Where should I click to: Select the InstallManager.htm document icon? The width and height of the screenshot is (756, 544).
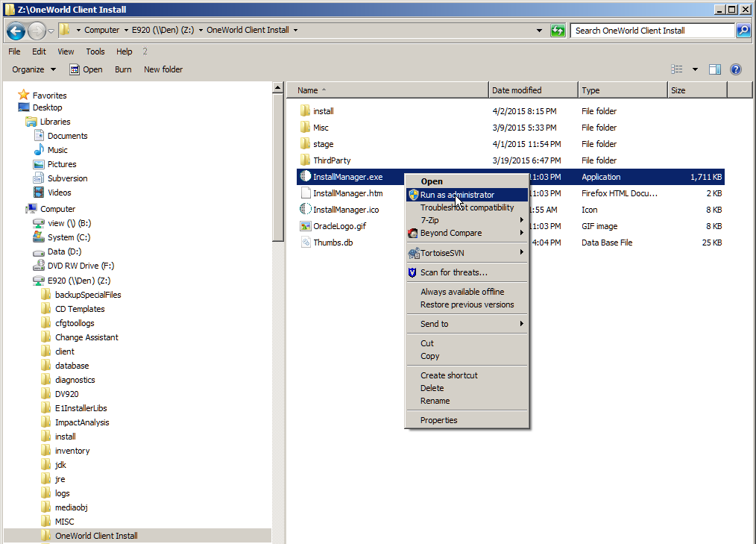305,193
